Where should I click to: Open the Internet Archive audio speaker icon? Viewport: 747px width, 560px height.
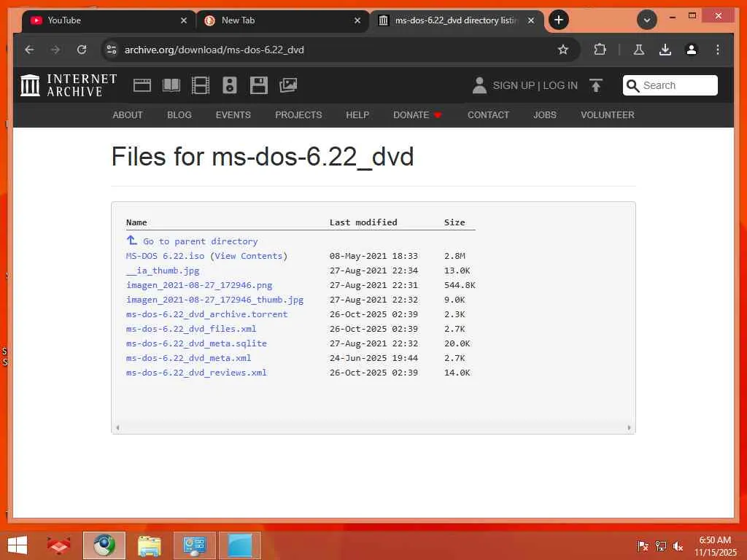(x=230, y=86)
